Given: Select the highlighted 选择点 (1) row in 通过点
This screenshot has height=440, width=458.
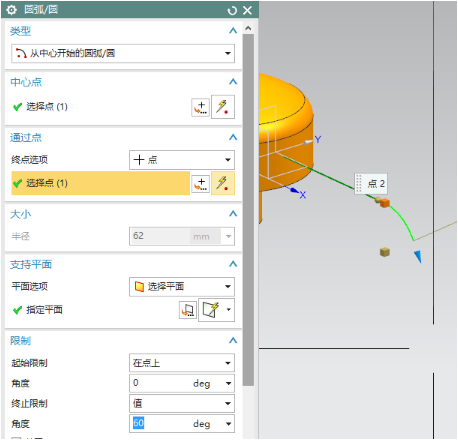Looking at the screenshot, I should coord(100,183).
